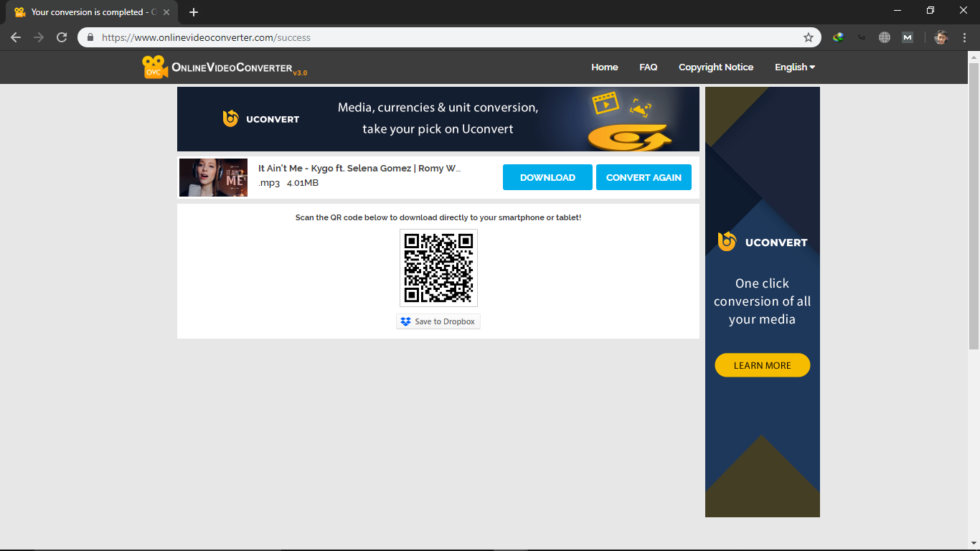Open the Chrome profile avatar
This screenshot has height=551, width=980.
tap(941, 37)
